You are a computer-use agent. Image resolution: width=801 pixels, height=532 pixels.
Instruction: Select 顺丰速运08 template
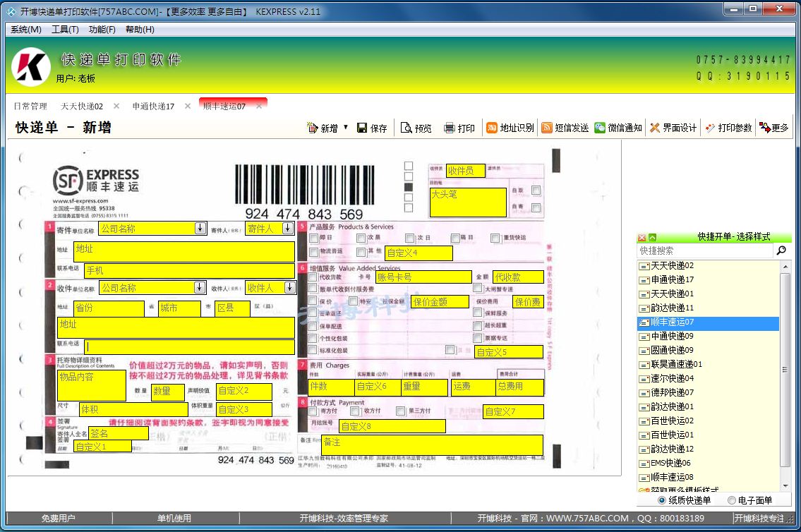click(709, 478)
